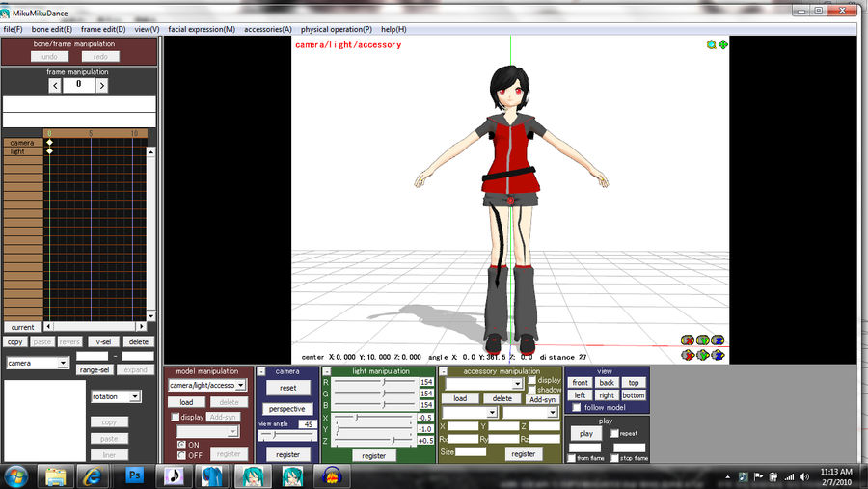Click the Action Center flag tray icon
868x489 pixels.
(758, 476)
